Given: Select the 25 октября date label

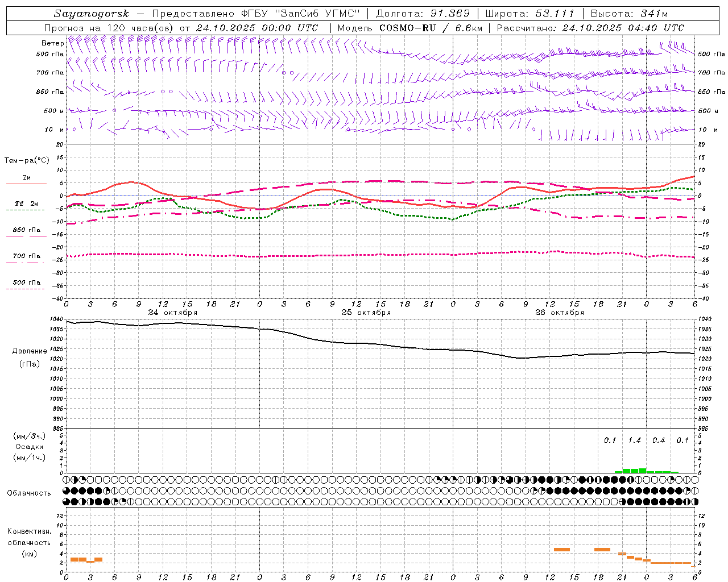Looking at the screenshot, I should [366, 313].
